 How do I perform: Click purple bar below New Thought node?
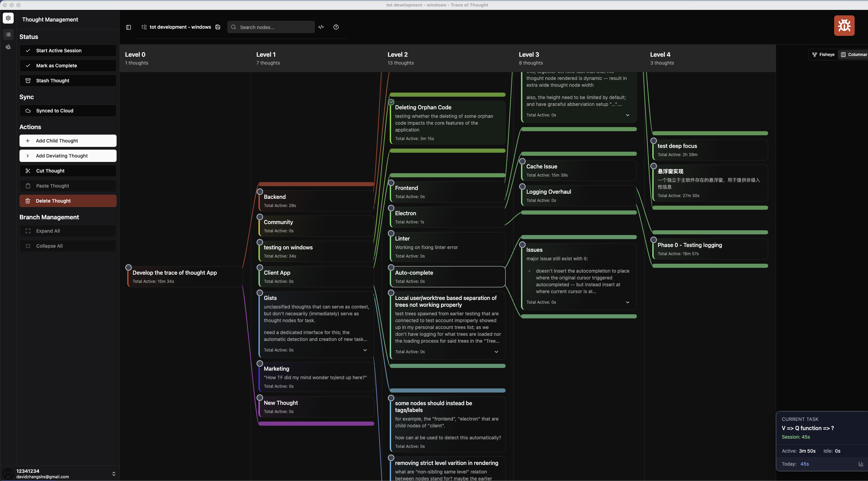[x=316, y=424]
